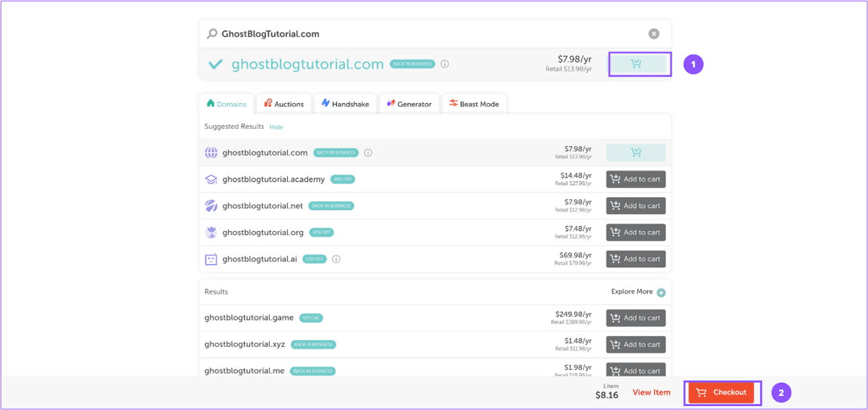Click the $249.98/yr price text
This screenshot has height=410, width=868.
click(x=573, y=314)
